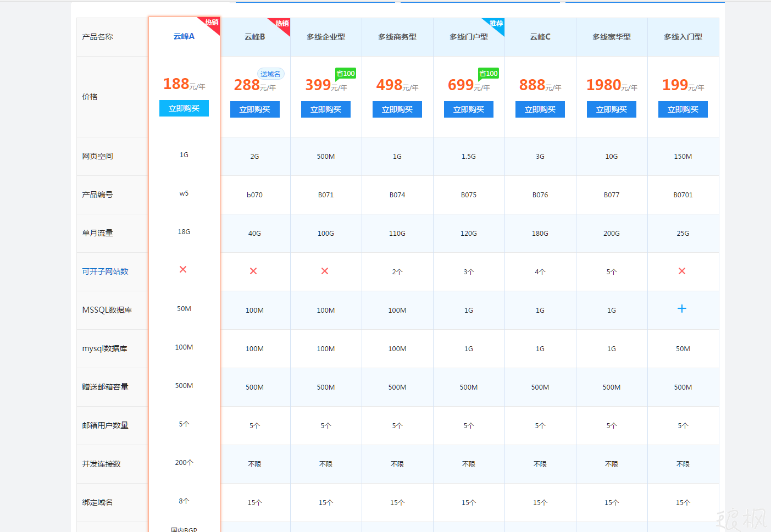Click the red X for 云峰A sub-sites

pyautogui.click(x=183, y=269)
